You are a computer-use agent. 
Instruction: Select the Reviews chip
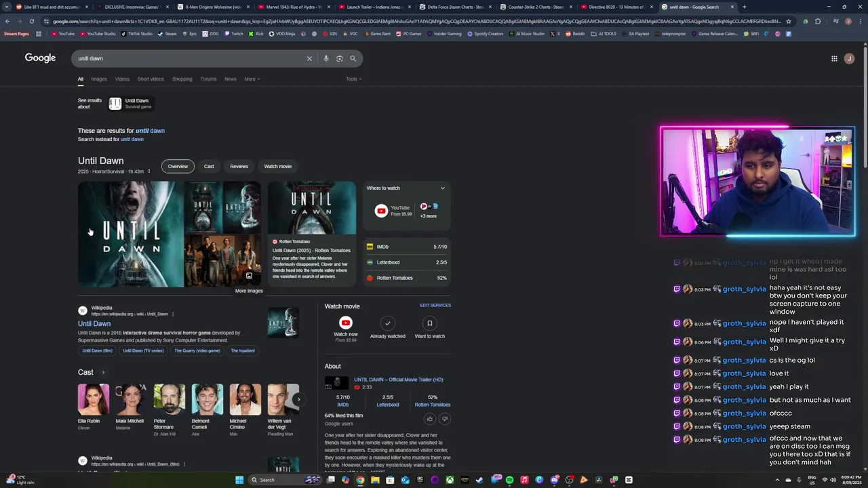coord(239,166)
